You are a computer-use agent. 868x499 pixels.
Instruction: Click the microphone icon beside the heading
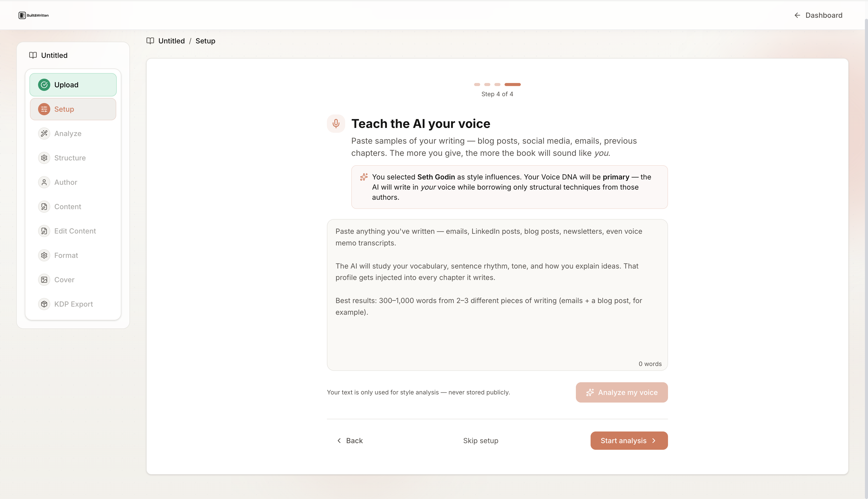pyautogui.click(x=336, y=123)
